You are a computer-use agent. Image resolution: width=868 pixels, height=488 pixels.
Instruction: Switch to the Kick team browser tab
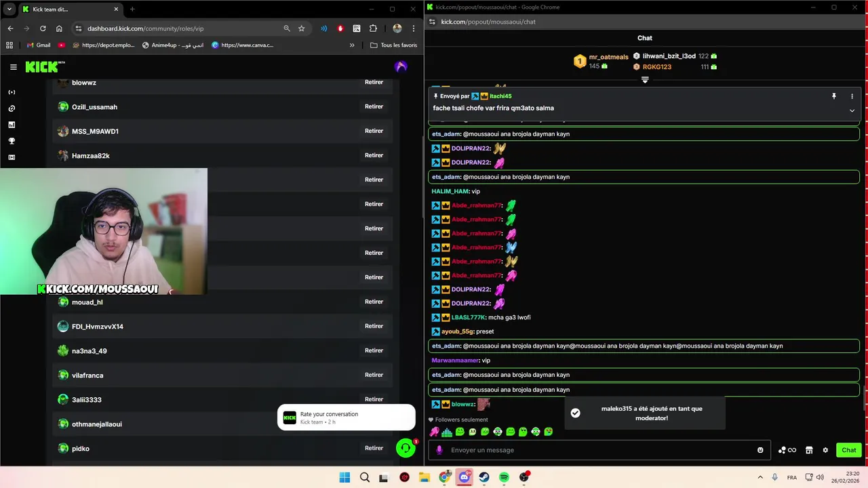(x=70, y=9)
